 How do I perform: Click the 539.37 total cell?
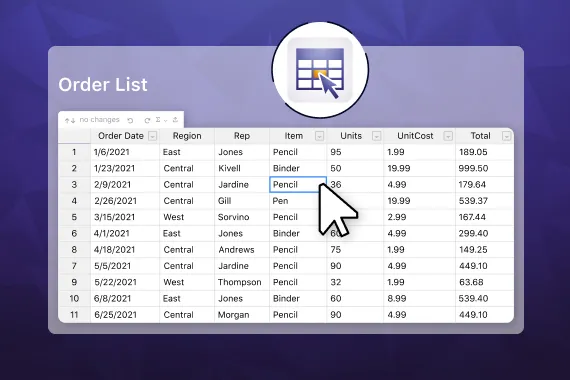(485, 201)
